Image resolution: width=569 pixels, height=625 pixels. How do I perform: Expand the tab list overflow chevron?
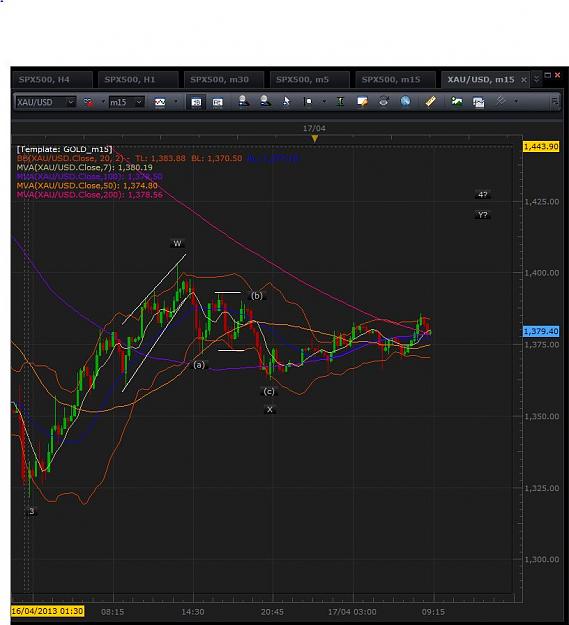pyautogui.click(x=537, y=79)
